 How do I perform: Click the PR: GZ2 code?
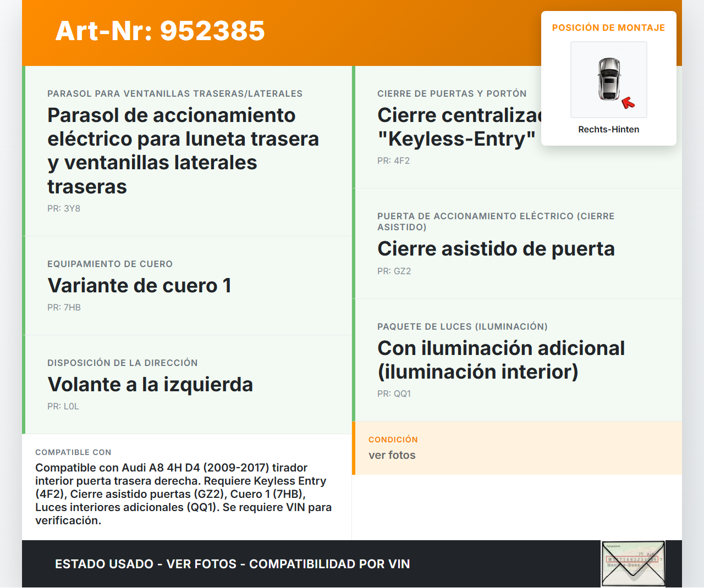tap(394, 271)
